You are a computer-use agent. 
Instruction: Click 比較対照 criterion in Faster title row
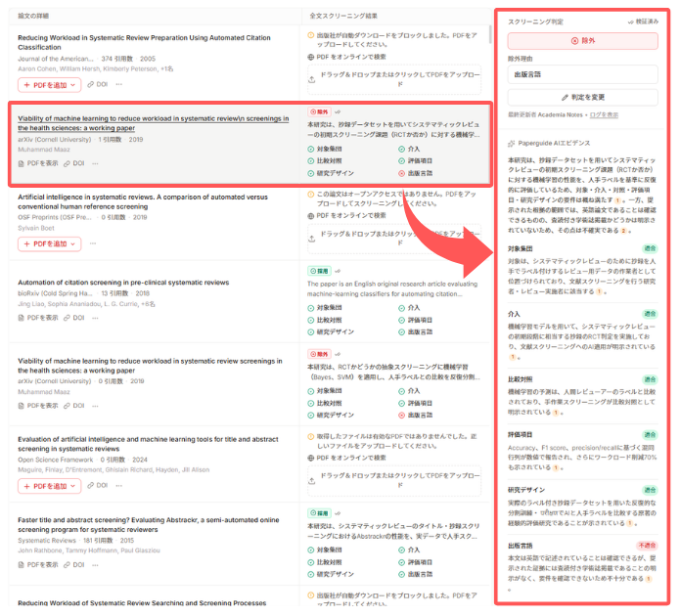tap(325, 562)
